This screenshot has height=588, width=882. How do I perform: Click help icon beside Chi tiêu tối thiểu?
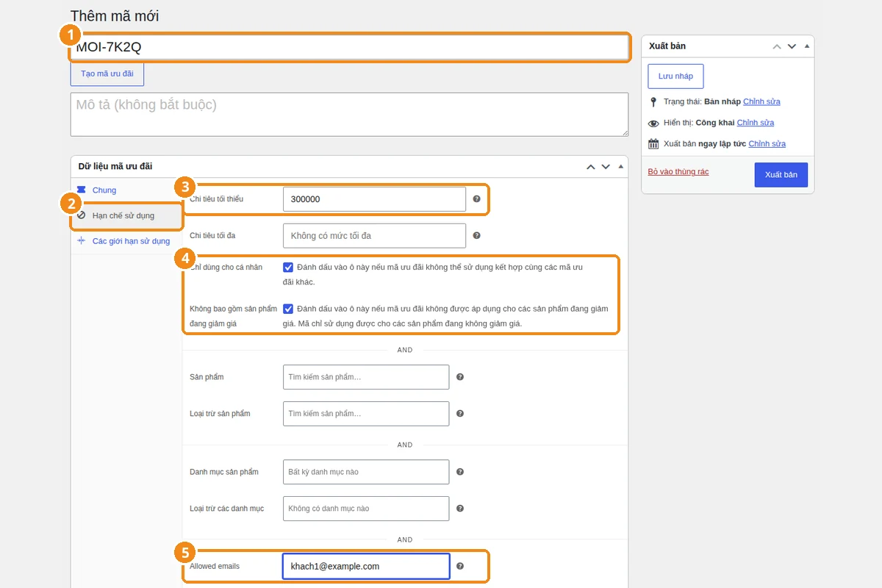pos(476,199)
